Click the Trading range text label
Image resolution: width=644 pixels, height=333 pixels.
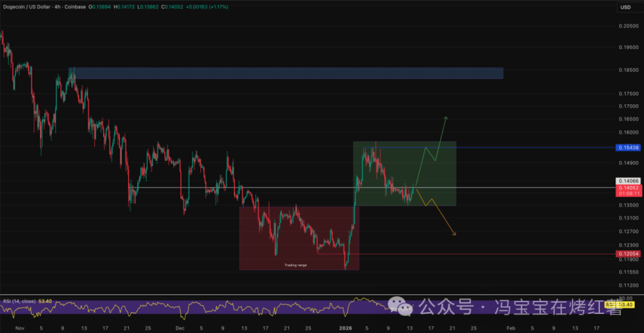tap(296, 265)
